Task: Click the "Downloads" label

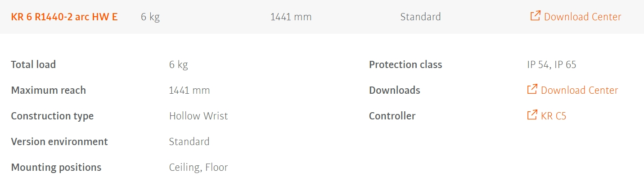Action: (394, 91)
